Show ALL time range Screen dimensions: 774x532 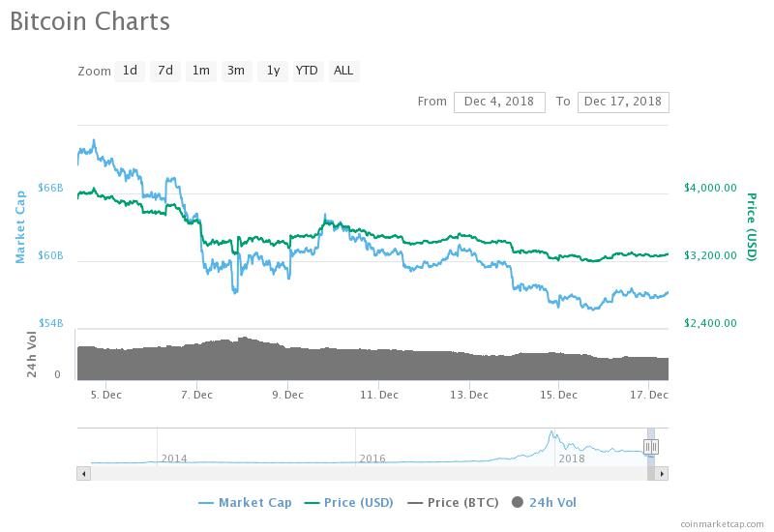click(343, 71)
